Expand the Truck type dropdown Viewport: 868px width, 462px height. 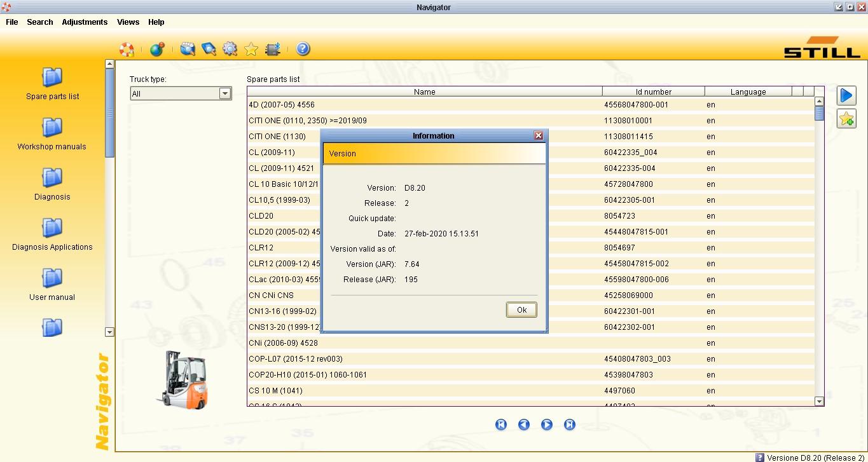click(224, 93)
